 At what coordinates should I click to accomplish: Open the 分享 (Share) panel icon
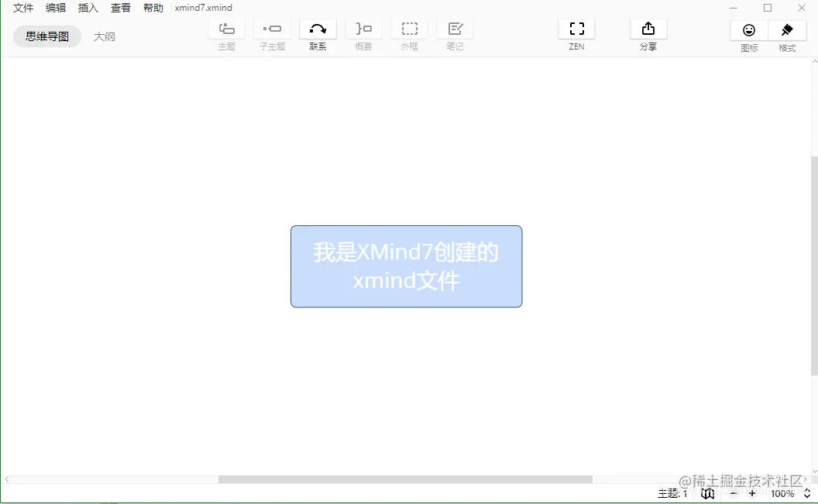pos(648,29)
